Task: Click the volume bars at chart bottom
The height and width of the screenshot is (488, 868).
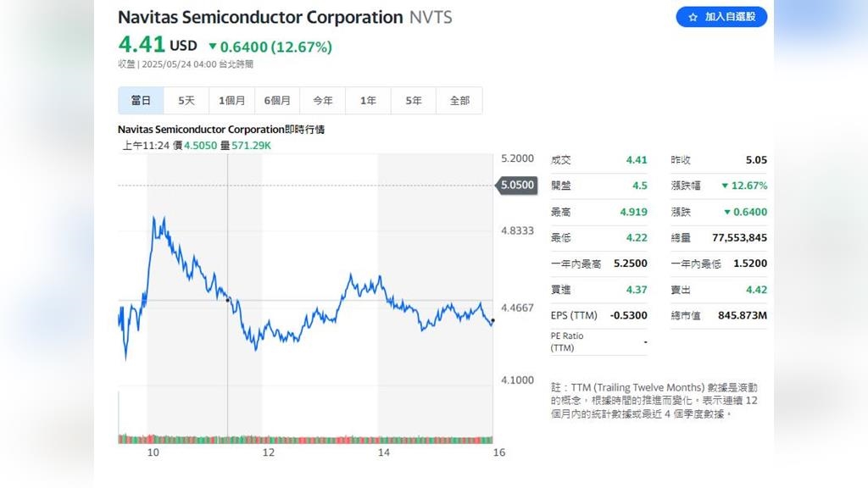Action: click(x=305, y=439)
